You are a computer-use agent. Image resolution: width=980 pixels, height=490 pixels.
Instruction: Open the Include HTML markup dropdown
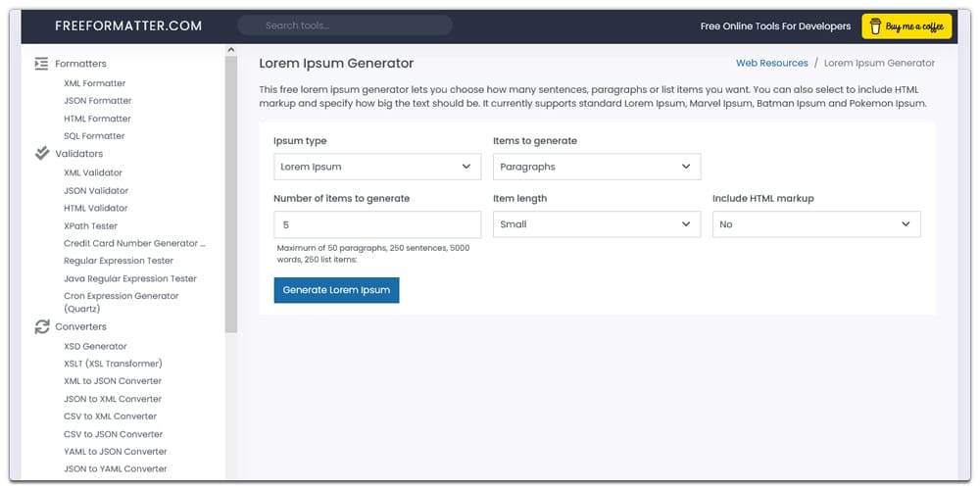[x=816, y=224]
